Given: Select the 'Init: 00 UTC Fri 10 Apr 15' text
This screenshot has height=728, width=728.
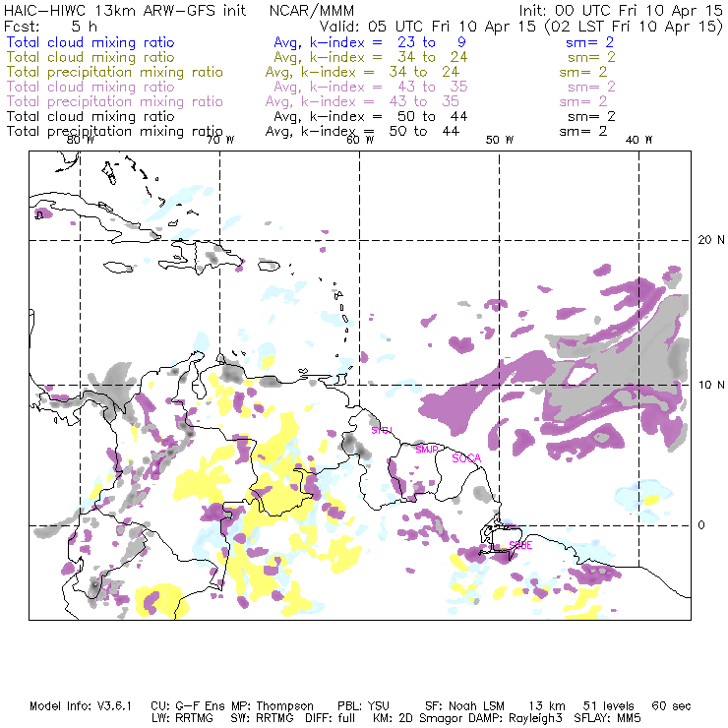Looking at the screenshot, I should pyautogui.click(x=621, y=11).
